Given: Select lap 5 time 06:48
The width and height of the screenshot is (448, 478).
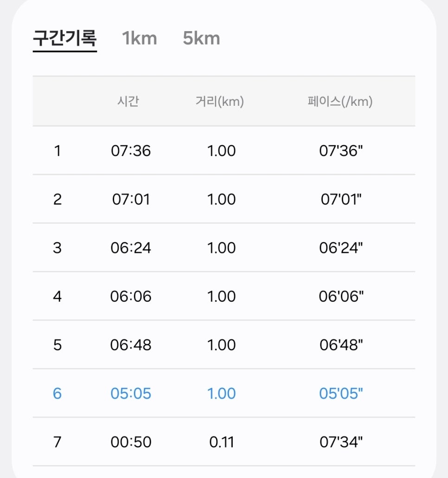Looking at the screenshot, I should click(x=131, y=345).
